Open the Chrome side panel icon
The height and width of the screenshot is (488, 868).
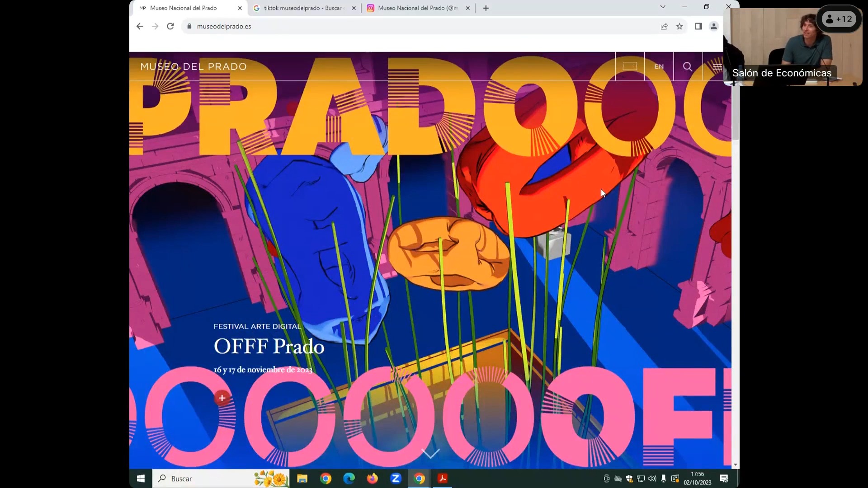pos(698,26)
